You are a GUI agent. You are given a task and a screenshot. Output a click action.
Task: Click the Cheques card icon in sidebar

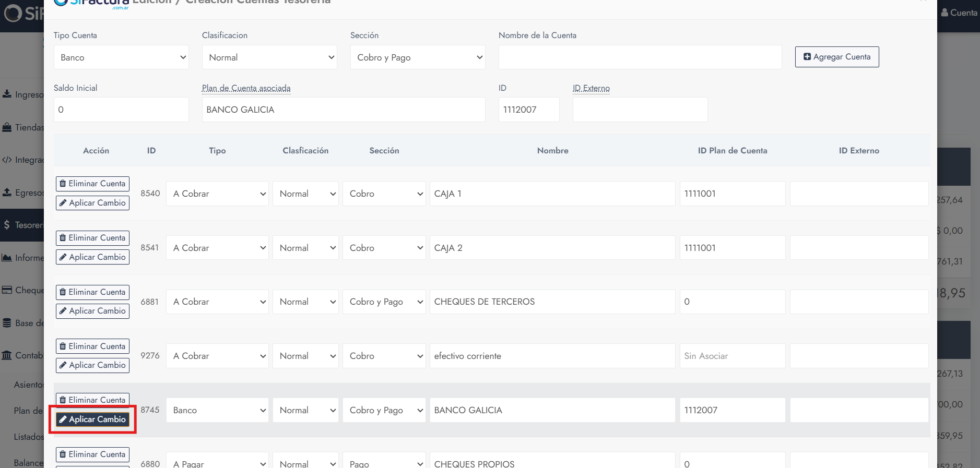[7, 290]
